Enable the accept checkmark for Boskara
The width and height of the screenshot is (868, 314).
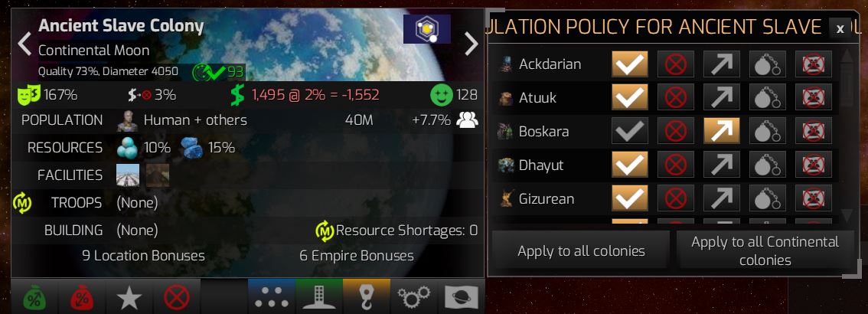(629, 131)
